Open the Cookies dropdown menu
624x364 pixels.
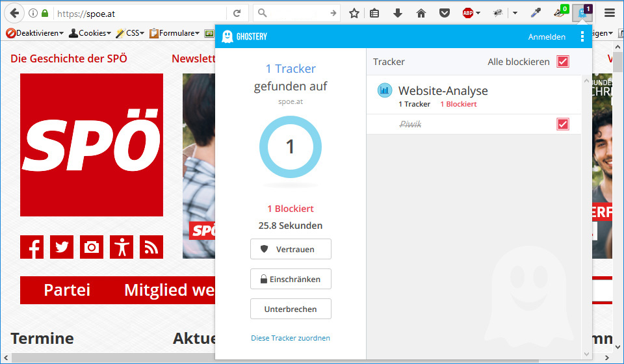pyautogui.click(x=90, y=33)
